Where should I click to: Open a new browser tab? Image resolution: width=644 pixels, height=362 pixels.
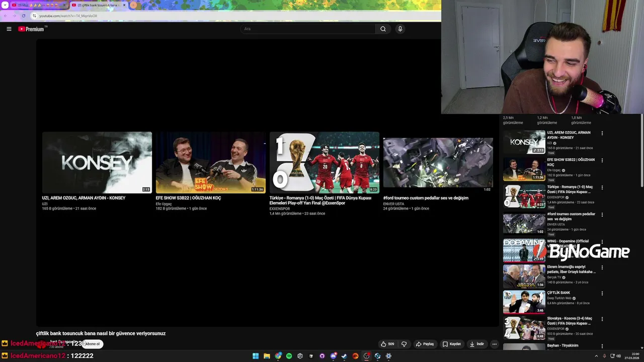pyautogui.click(x=133, y=5)
